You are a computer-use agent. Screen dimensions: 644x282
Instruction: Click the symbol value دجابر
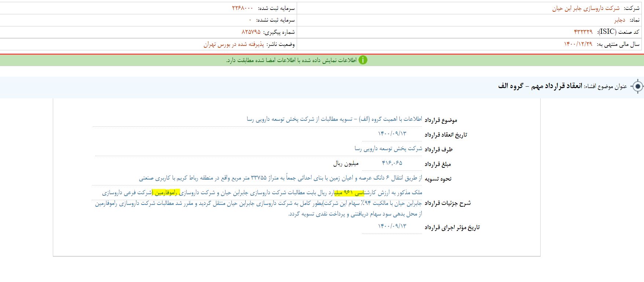tap(620, 20)
